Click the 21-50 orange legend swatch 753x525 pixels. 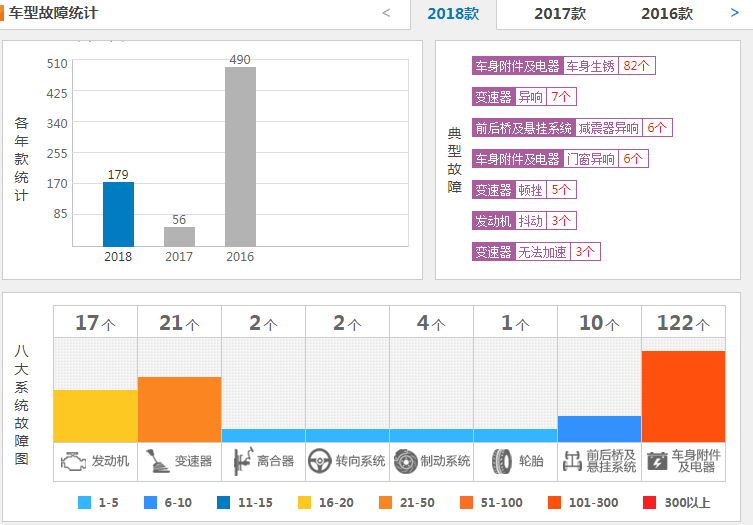tap(385, 502)
